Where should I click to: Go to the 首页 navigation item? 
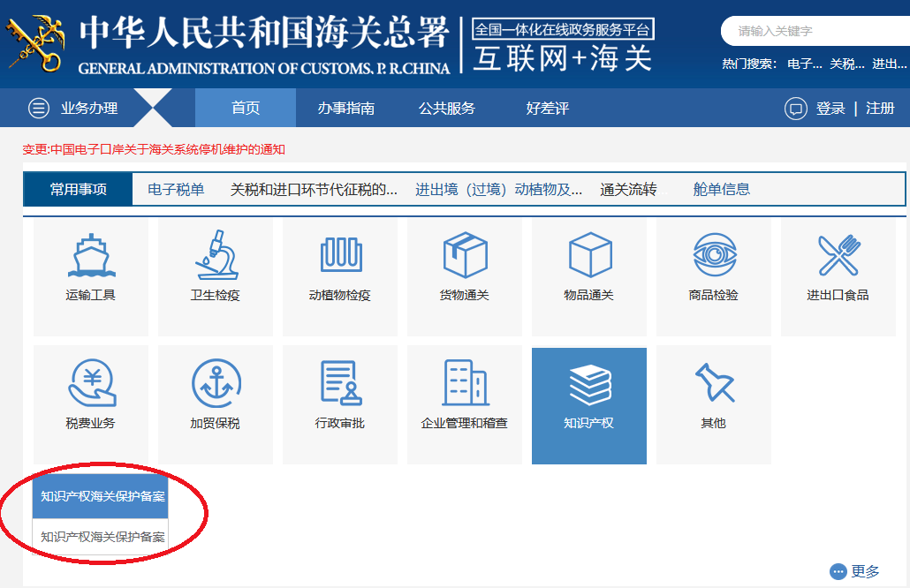tap(246, 108)
